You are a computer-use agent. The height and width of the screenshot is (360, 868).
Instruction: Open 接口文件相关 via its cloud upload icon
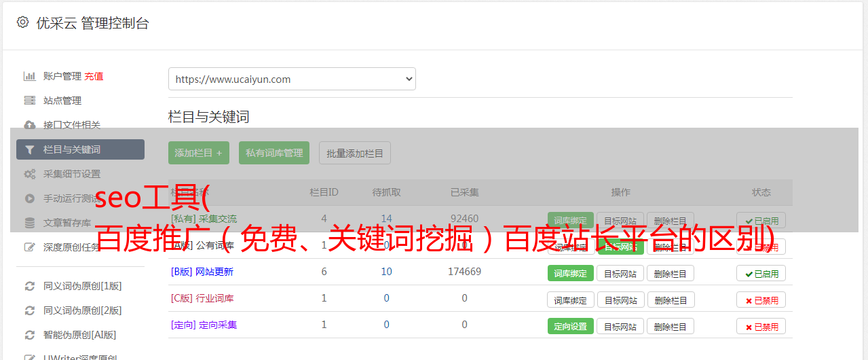tap(30, 125)
